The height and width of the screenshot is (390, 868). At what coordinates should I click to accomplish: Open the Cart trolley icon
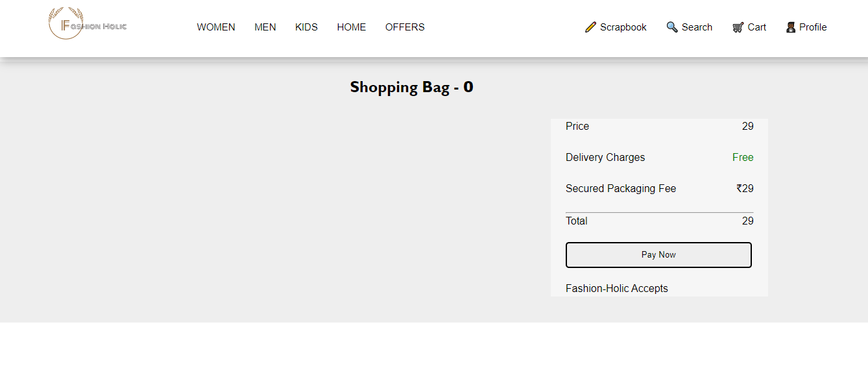tap(737, 27)
